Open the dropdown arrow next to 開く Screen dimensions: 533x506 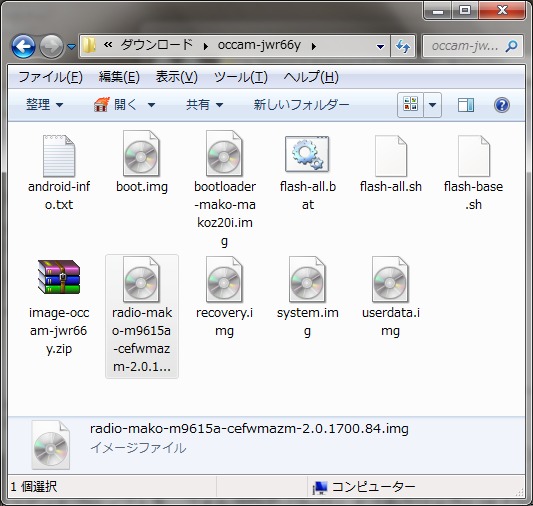point(151,105)
